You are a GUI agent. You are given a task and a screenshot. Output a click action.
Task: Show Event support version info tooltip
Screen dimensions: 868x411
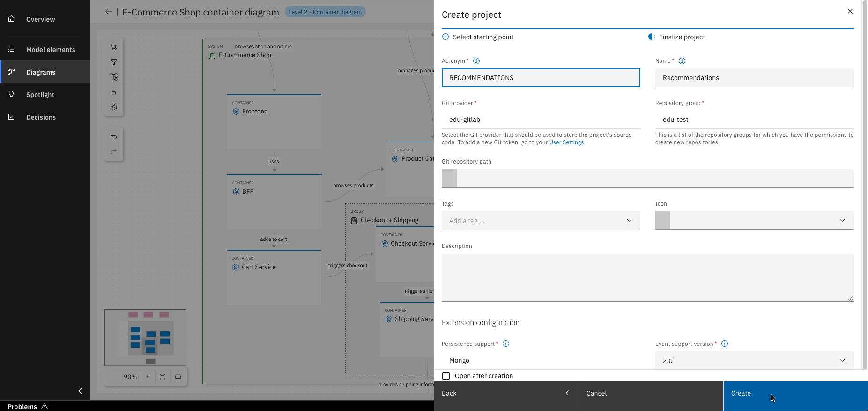tap(725, 344)
